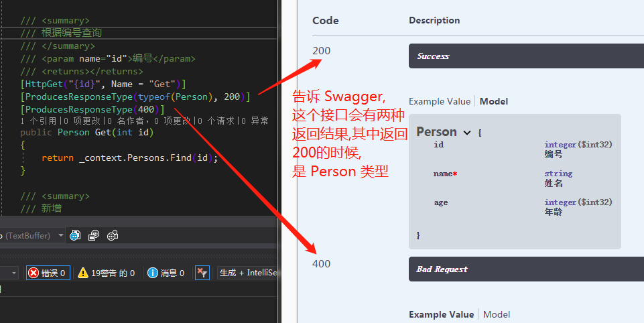Click the Person model title
644x323 pixels.
click(436, 132)
